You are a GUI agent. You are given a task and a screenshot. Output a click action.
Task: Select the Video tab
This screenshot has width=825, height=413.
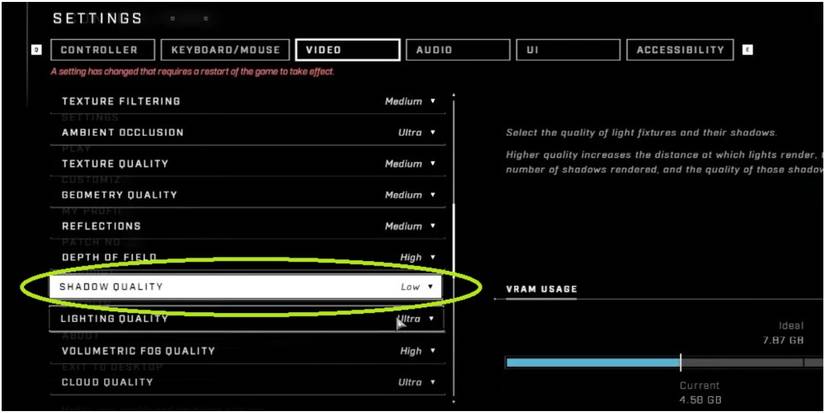tap(347, 50)
